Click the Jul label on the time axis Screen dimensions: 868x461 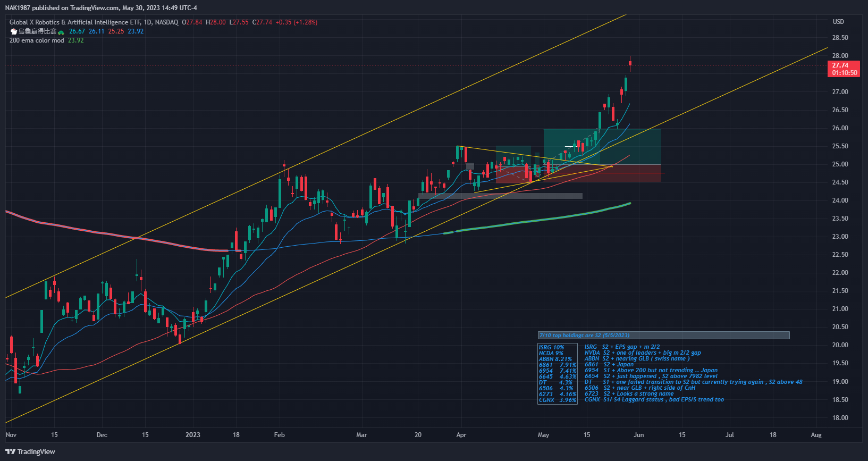[730, 435]
